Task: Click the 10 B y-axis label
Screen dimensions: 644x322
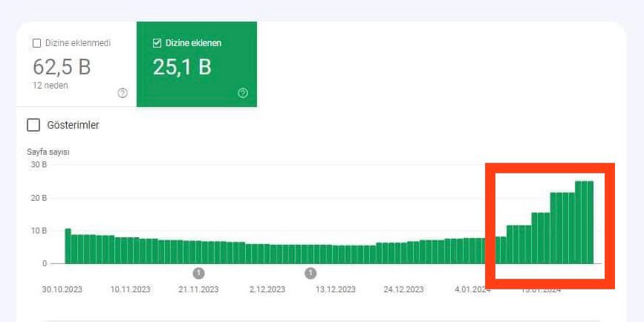Action: coord(39,231)
